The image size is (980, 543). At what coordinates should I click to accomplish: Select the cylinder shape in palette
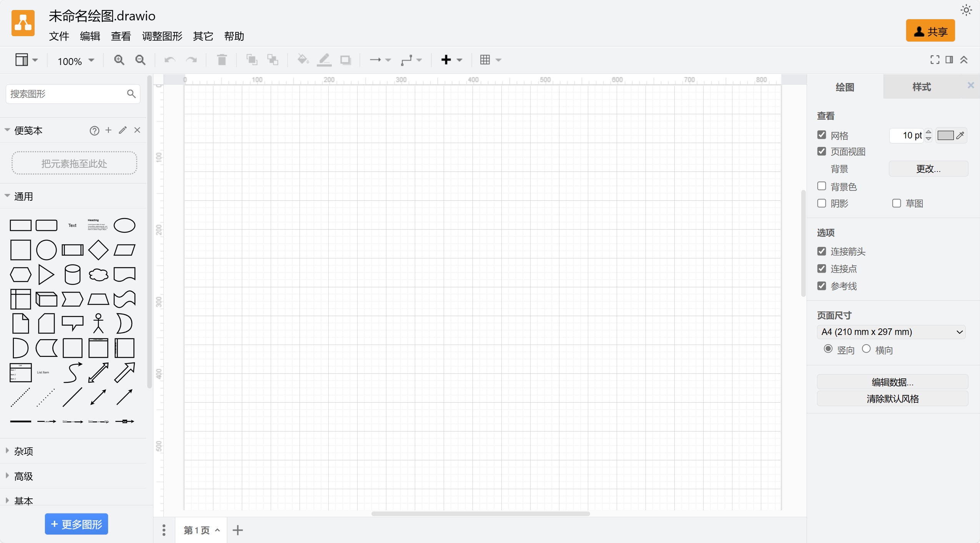[72, 275]
